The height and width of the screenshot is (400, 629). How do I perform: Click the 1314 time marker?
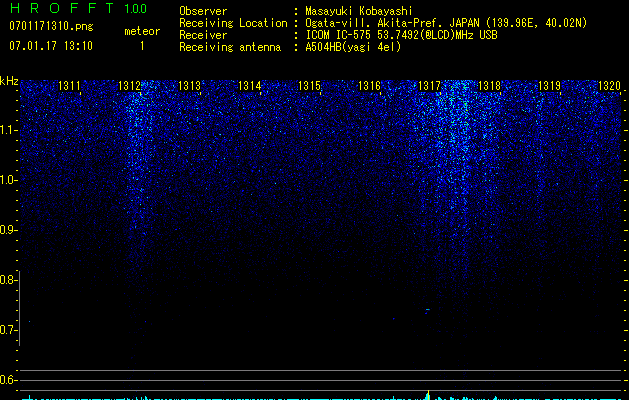coord(249,86)
